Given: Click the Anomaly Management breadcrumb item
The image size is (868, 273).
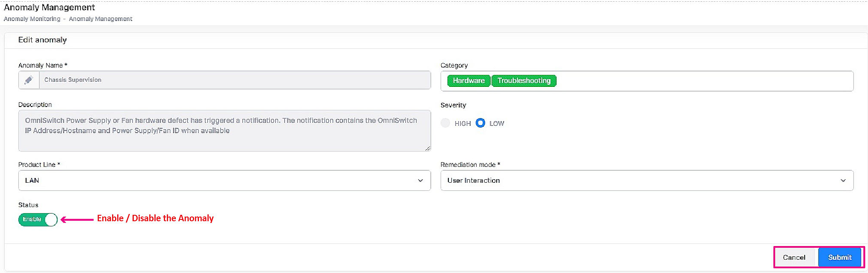Looking at the screenshot, I should click(101, 19).
